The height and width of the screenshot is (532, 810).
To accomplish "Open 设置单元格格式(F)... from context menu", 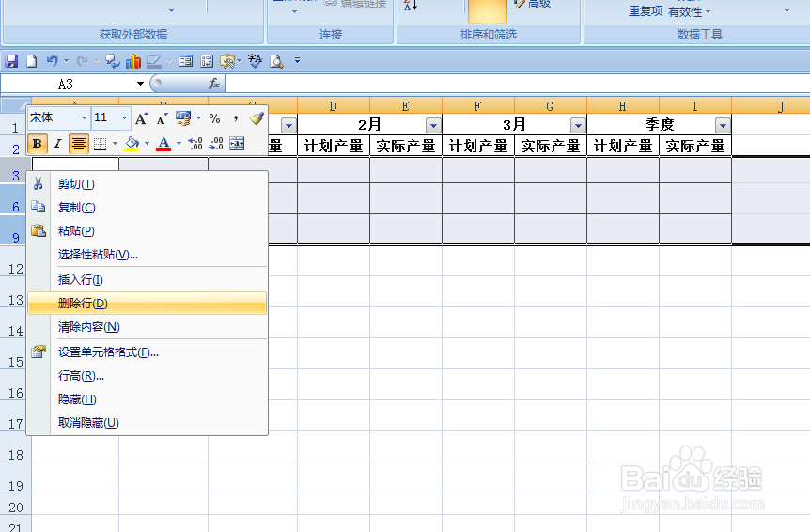I will 148,352.
